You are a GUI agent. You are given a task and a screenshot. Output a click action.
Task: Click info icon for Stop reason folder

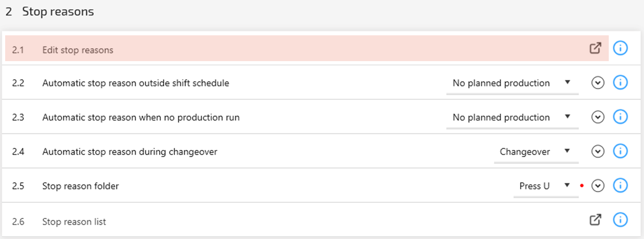coord(620,186)
